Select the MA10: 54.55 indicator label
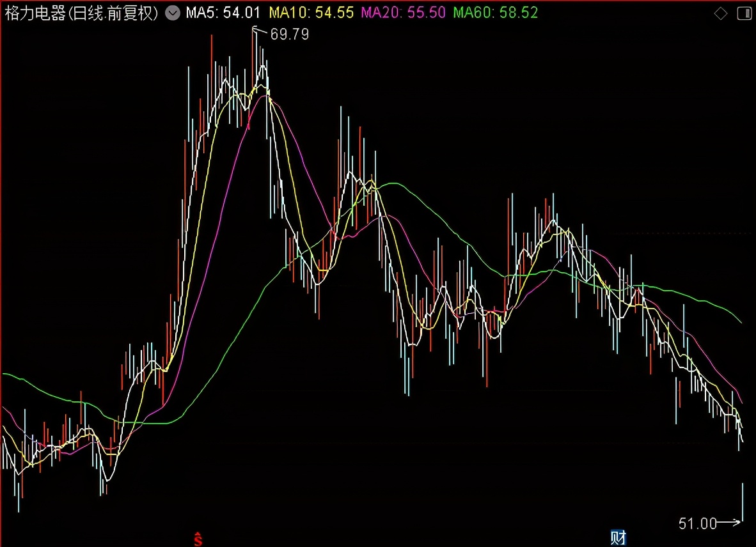The height and width of the screenshot is (547, 756). click(311, 13)
